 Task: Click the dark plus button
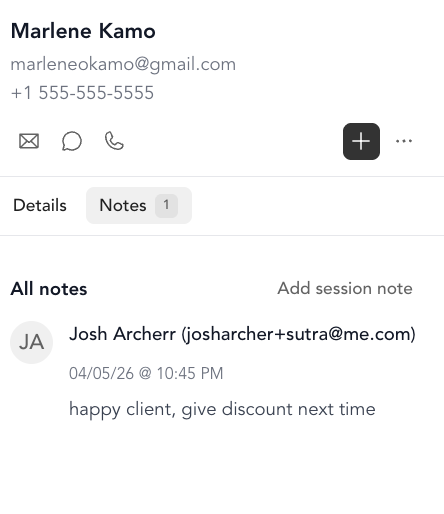click(361, 141)
